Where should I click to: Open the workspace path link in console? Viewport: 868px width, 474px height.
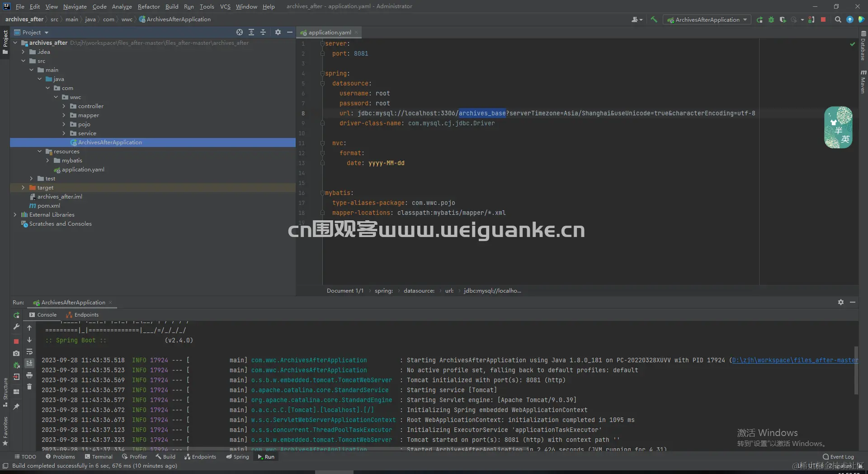795,360
